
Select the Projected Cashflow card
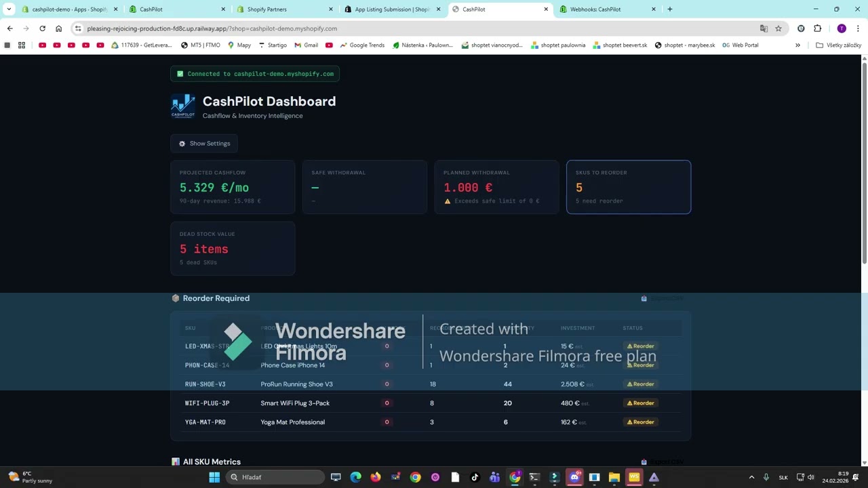click(233, 187)
